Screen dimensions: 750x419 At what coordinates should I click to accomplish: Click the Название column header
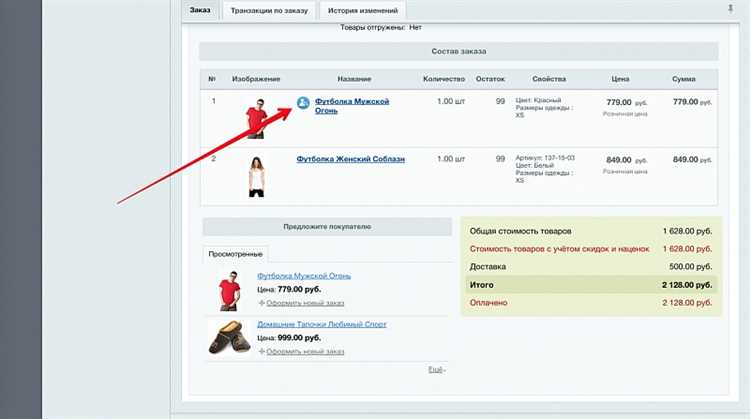click(354, 79)
